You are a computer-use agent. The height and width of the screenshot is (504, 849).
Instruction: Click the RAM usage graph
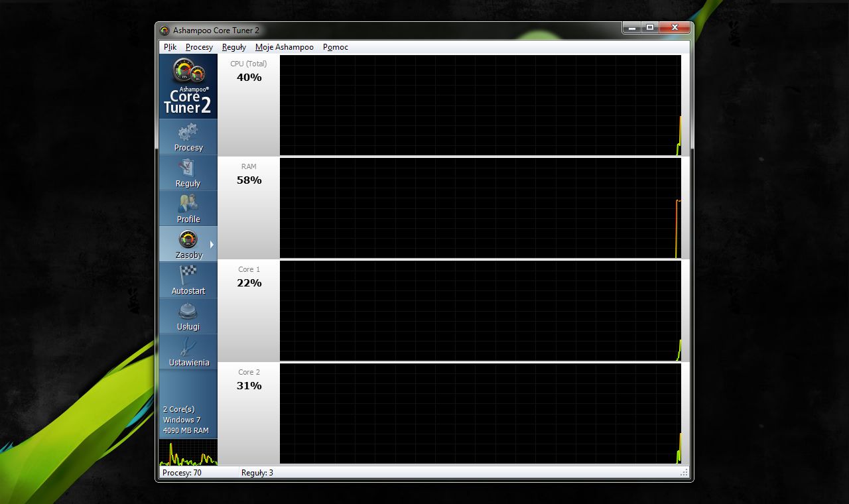click(x=480, y=208)
